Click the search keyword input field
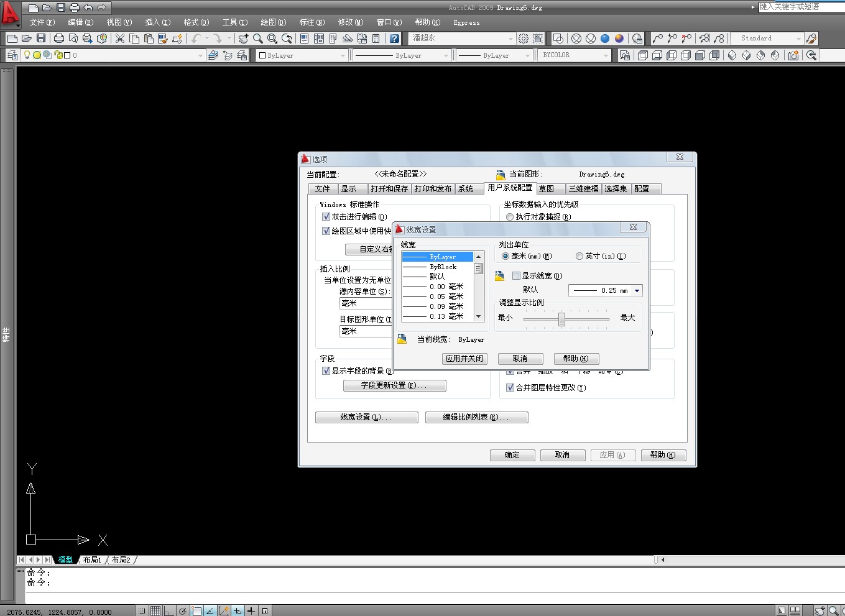Image resolution: width=845 pixels, height=616 pixels. point(801,7)
